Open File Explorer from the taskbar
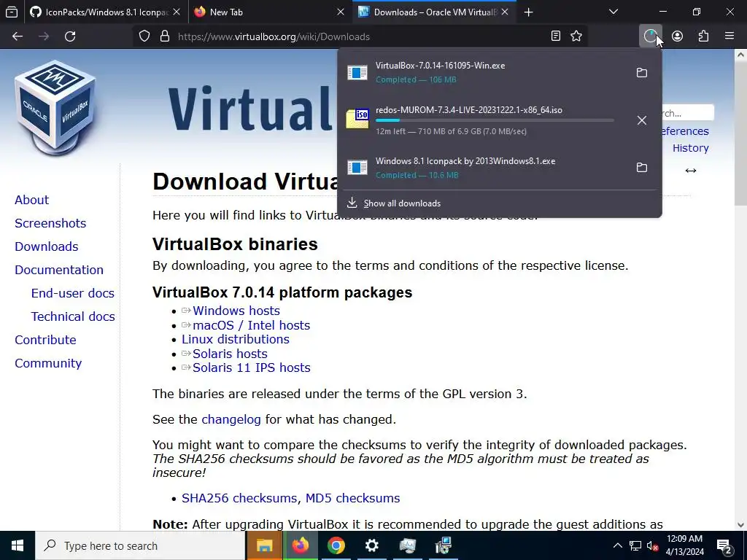The height and width of the screenshot is (560, 747). [x=264, y=545]
